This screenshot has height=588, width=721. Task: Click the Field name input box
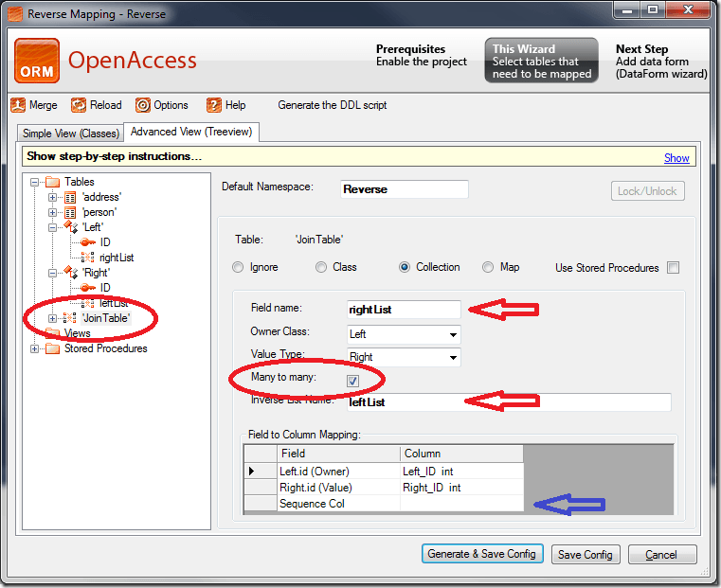point(404,310)
